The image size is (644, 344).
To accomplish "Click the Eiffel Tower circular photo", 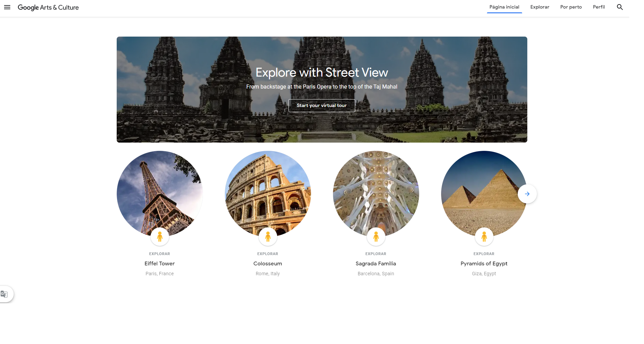I will [160, 191].
